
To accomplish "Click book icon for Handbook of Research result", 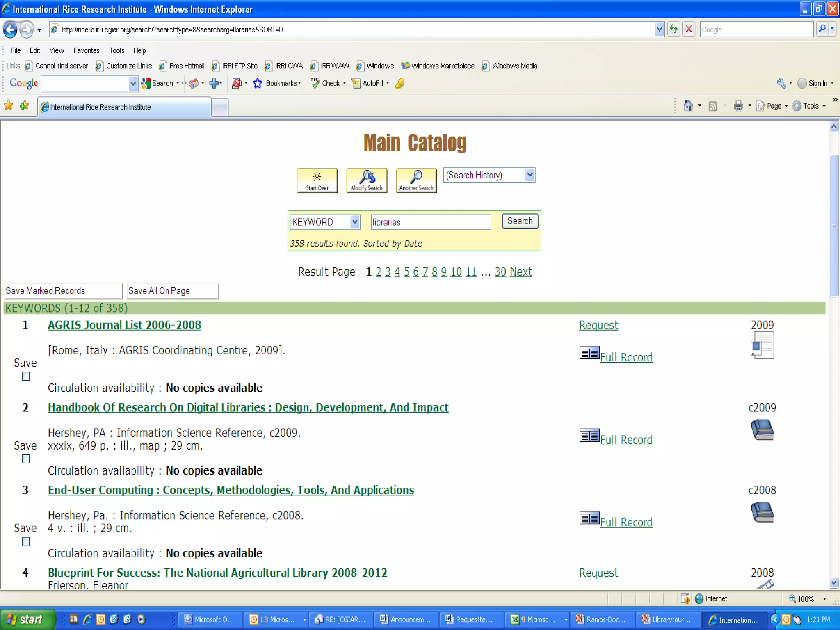I will (762, 429).
